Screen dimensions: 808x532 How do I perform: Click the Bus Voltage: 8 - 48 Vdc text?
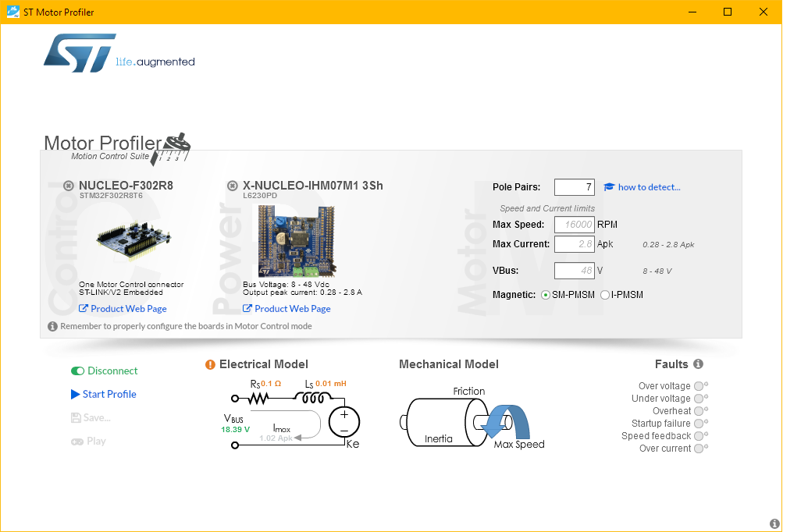pos(286,284)
